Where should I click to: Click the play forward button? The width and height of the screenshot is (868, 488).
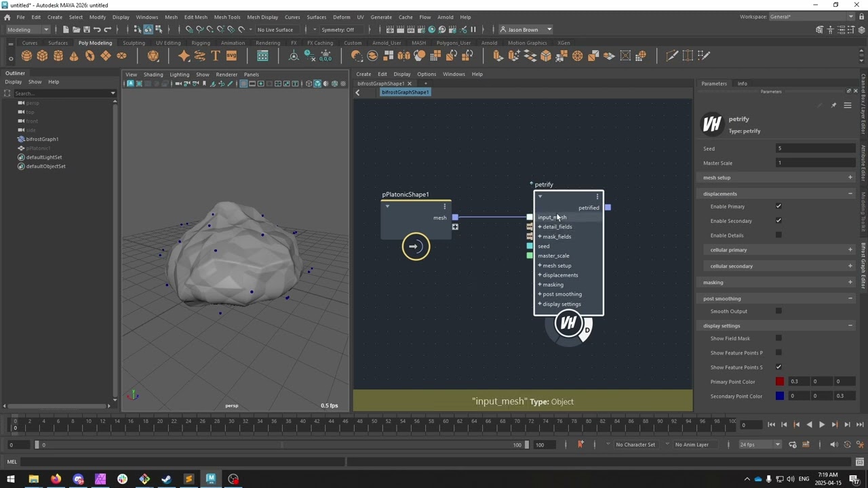point(822,425)
